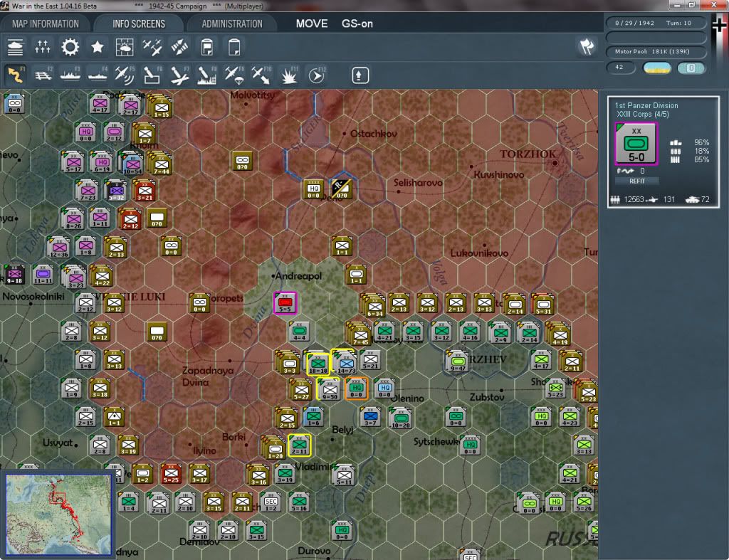Activate F9 air transport mode
Screen dimensions: 729x560
(234, 75)
